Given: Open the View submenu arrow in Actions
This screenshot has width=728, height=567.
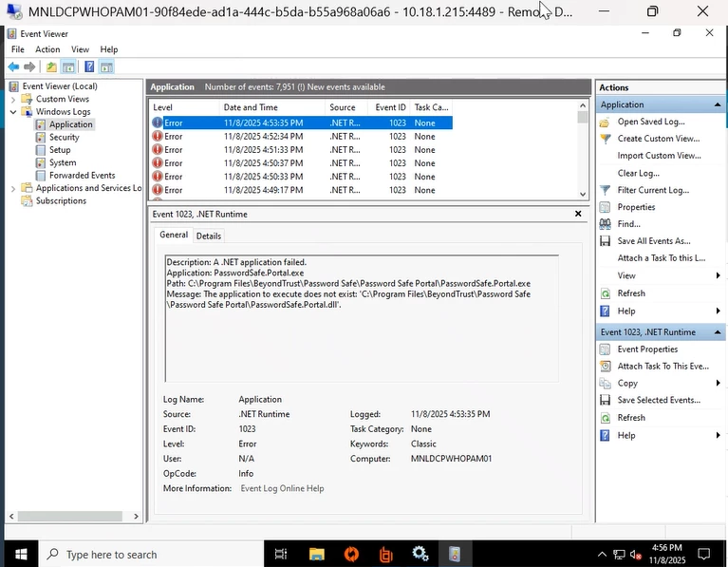Looking at the screenshot, I should pos(719,275).
